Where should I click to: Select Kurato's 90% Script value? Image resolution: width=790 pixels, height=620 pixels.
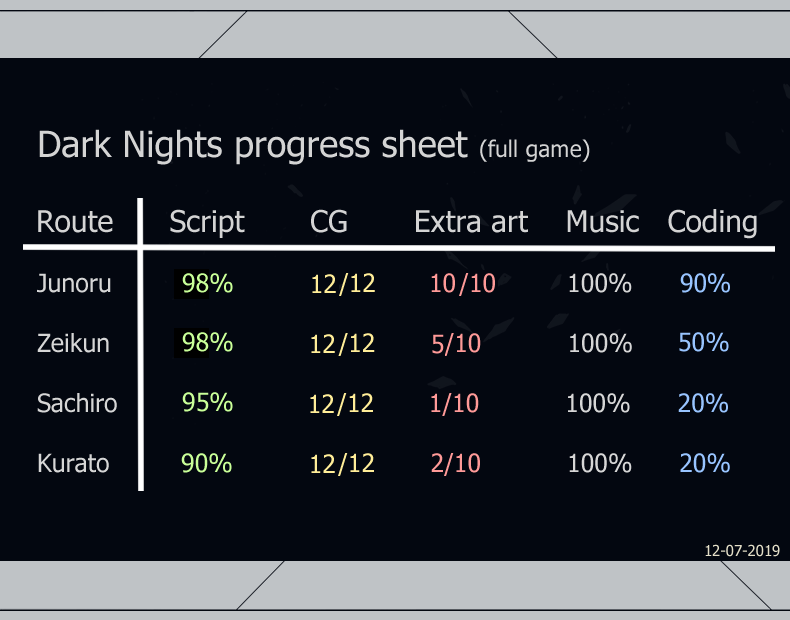(x=206, y=464)
